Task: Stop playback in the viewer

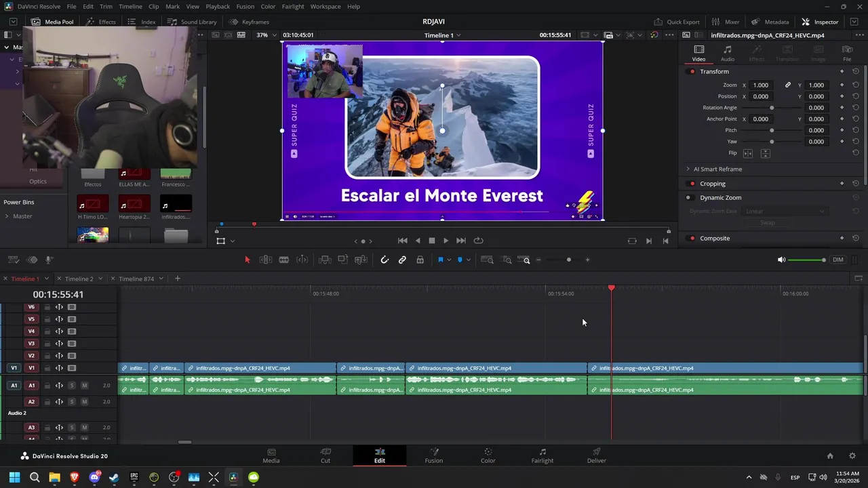Action: tap(431, 241)
